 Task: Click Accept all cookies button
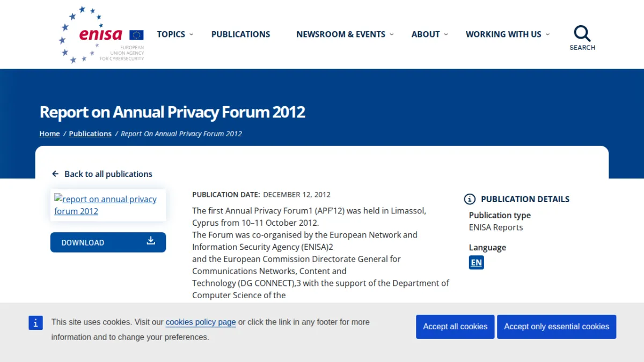(x=455, y=327)
